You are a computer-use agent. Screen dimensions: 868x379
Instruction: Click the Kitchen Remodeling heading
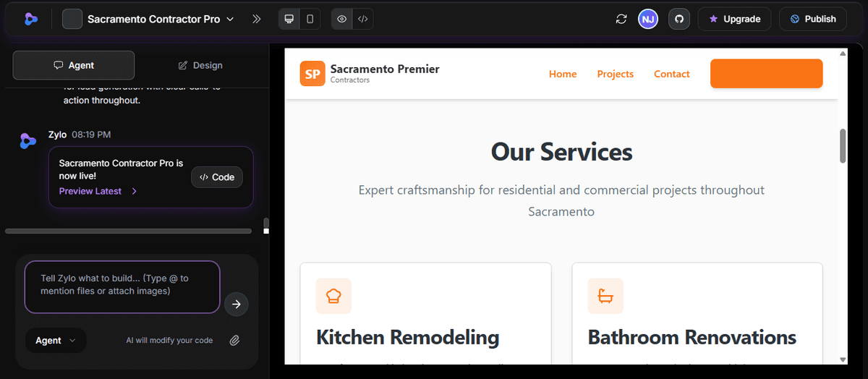tap(408, 337)
